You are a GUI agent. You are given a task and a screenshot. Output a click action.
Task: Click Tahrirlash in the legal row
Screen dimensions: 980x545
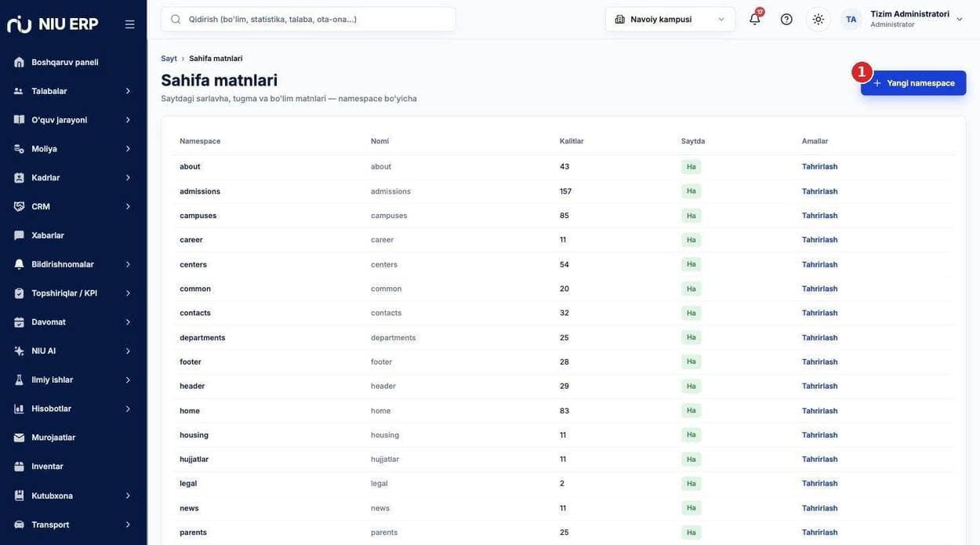click(819, 483)
